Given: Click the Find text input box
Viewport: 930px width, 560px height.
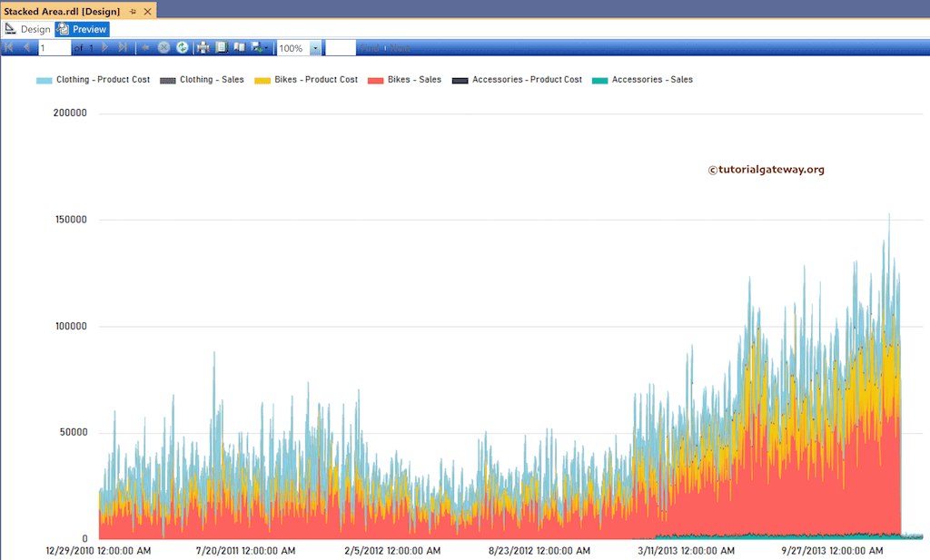Looking at the screenshot, I should pyautogui.click(x=341, y=48).
